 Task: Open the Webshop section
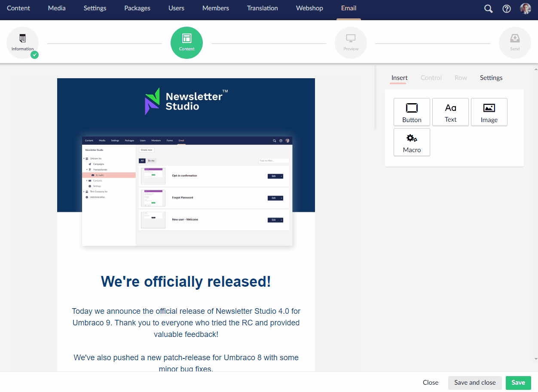(x=309, y=8)
